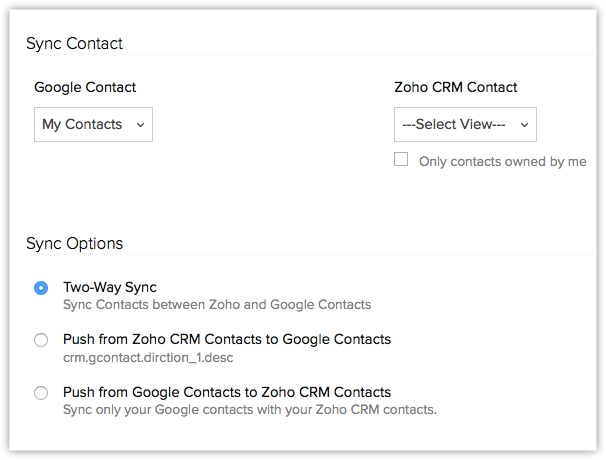Click the Google Contact field label
The width and height of the screenshot is (606, 460).
click(x=85, y=88)
